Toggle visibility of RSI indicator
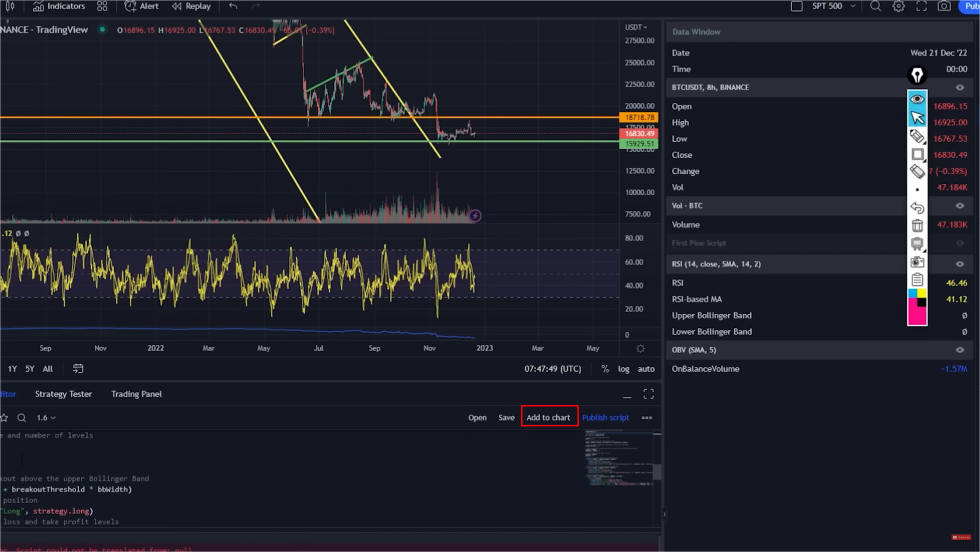The image size is (980, 552). pyautogui.click(x=960, y=264)
